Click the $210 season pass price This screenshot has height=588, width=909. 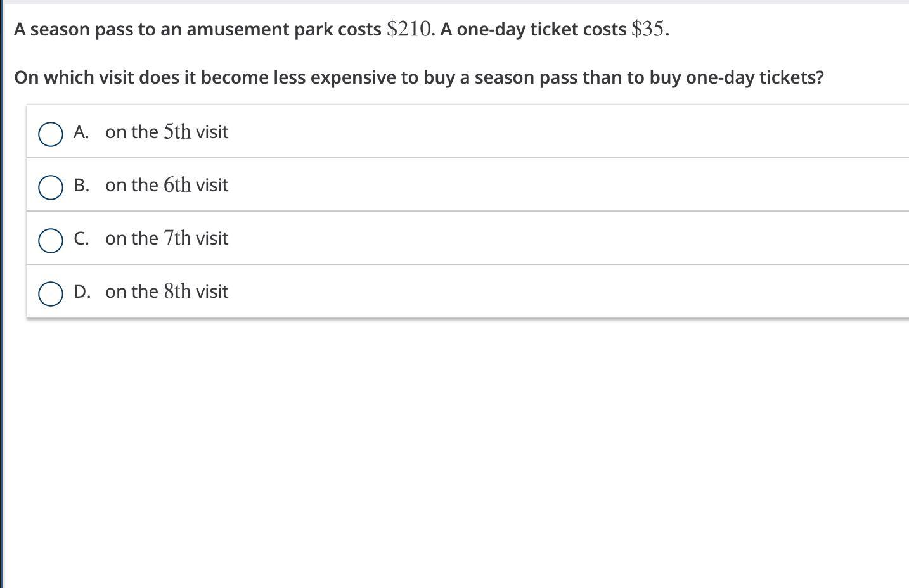tap(409, 29)
